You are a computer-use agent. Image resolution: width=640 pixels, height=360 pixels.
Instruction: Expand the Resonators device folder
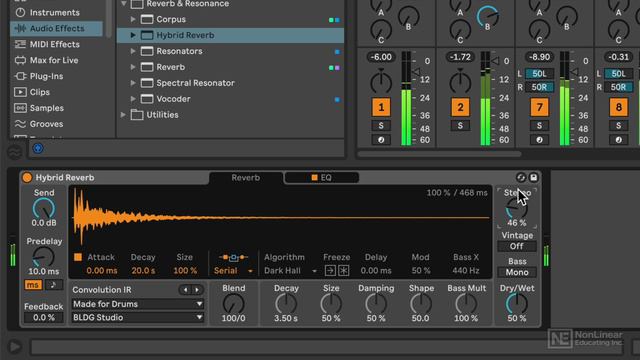click(133, 51)
